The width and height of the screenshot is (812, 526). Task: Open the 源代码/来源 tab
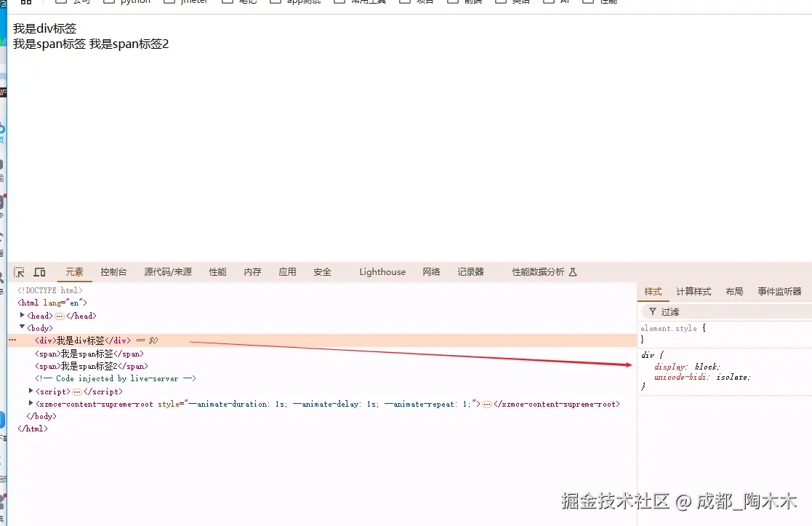coord(168,272)
